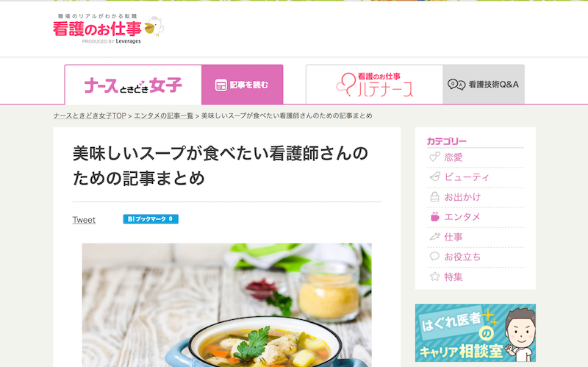Open the エンタメ category text link
Screen dimensions: 588x367
(x=462, y=216)
